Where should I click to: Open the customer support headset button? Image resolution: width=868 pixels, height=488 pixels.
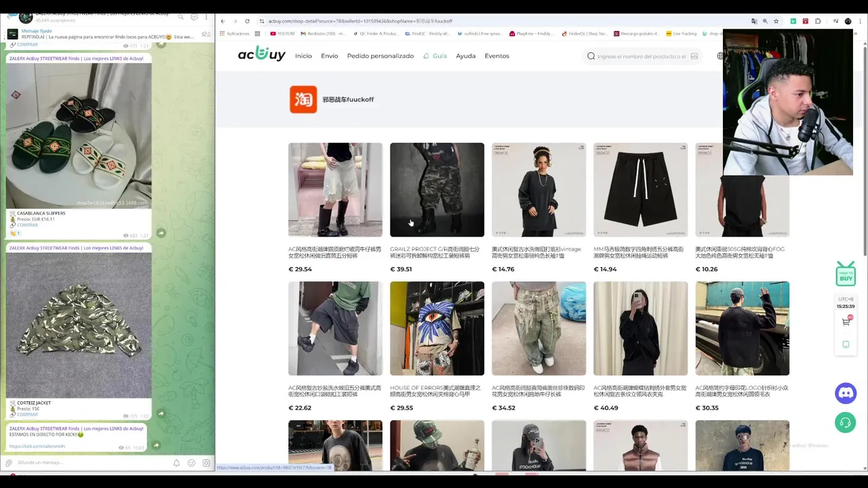coord(846,422)
